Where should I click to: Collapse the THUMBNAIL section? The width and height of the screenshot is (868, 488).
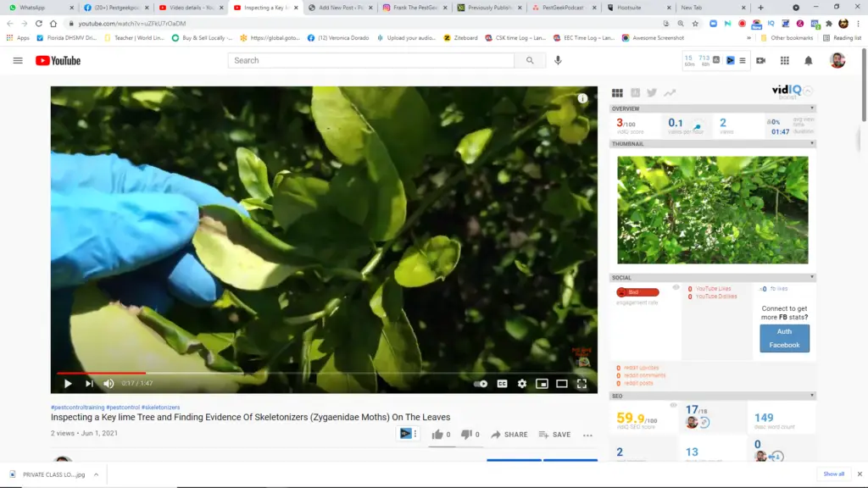812,143
